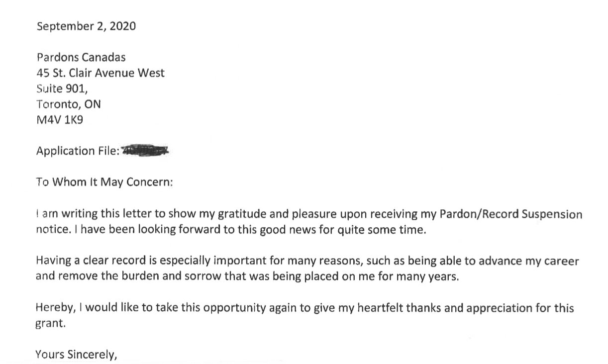Screen dimensions: 608x364
Task: Click the Toronto, ON line
Action: (x=69, y=104)
